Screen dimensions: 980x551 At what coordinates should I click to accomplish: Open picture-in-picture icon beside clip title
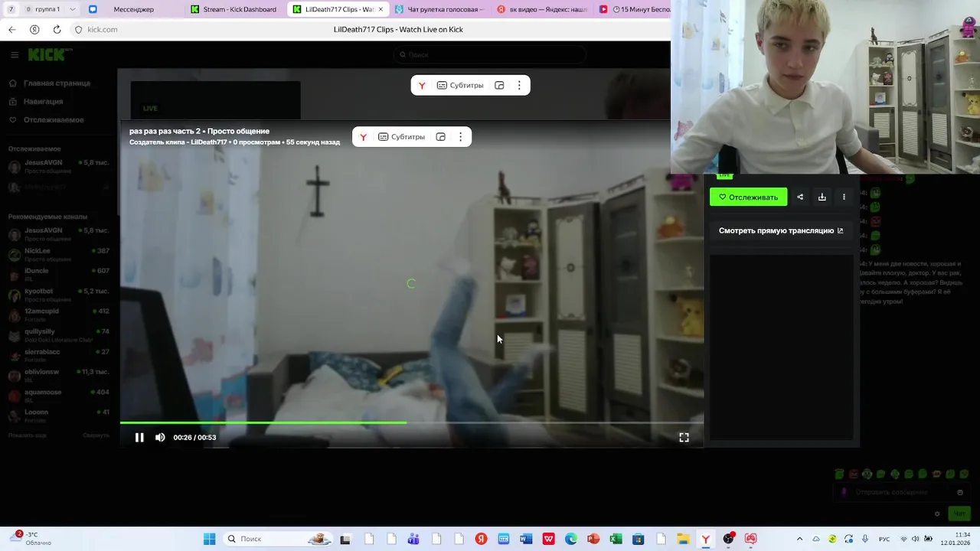(x=440, y=137)
